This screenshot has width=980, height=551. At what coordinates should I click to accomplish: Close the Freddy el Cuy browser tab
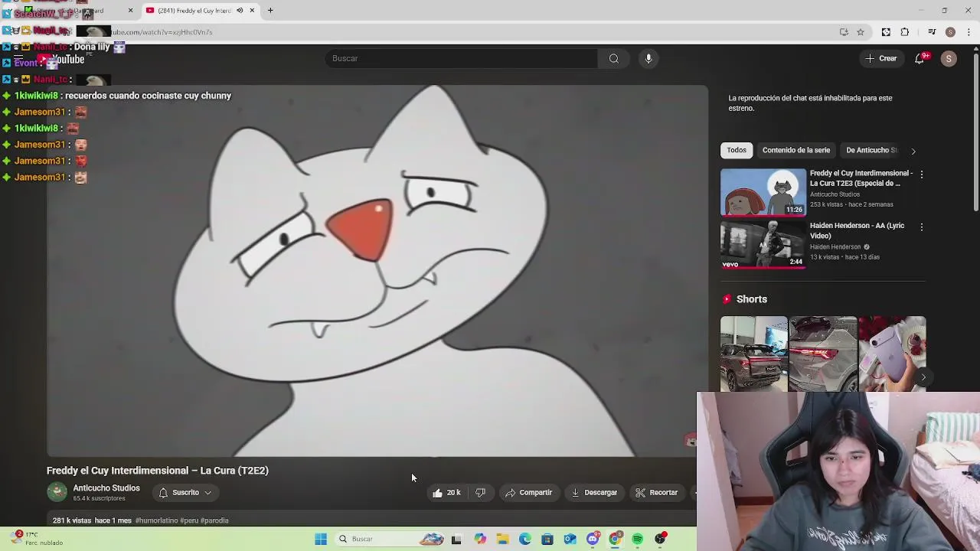tap(252, 11)
